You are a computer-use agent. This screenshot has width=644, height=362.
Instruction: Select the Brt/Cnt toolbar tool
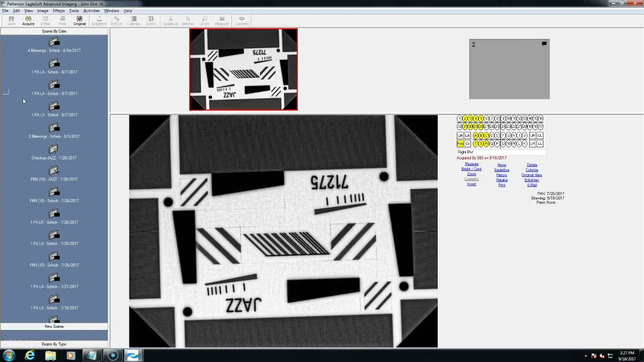click(116, 21)
